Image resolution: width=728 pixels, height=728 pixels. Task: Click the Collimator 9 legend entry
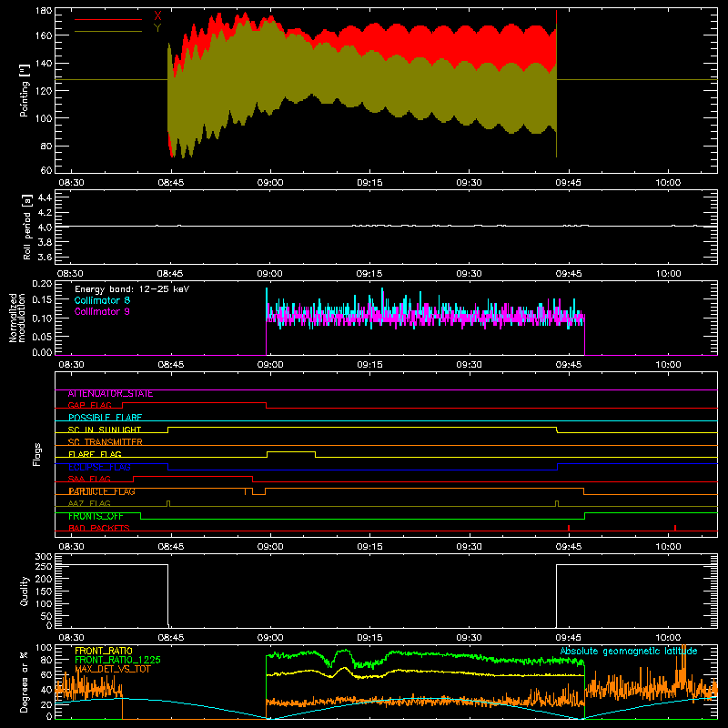102,311
